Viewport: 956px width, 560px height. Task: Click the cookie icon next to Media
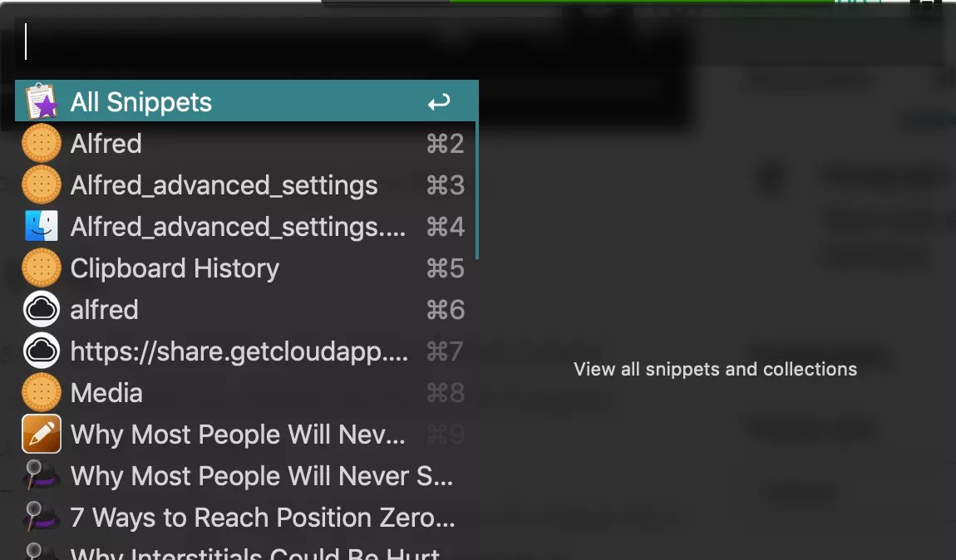tap(42, 392)
